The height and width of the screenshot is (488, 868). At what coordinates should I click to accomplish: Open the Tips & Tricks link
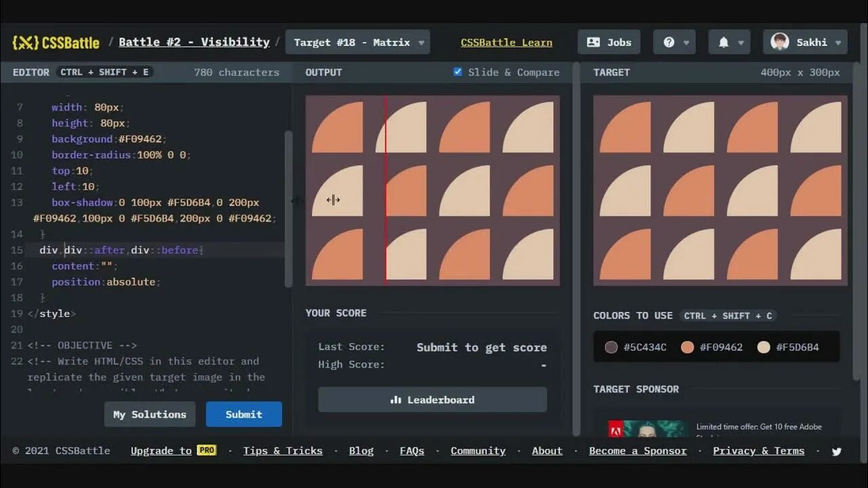[x=283, y=451]
